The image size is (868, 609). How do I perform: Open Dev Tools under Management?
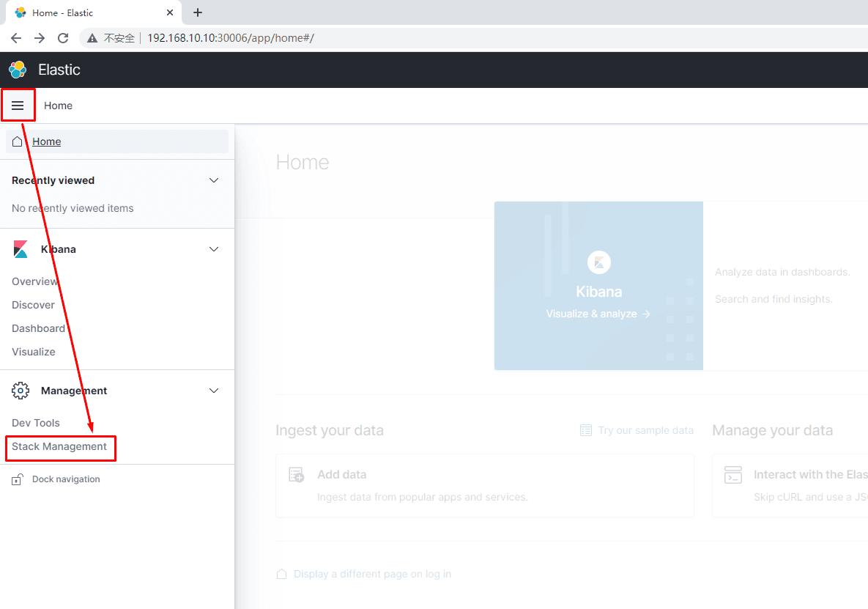35,423
